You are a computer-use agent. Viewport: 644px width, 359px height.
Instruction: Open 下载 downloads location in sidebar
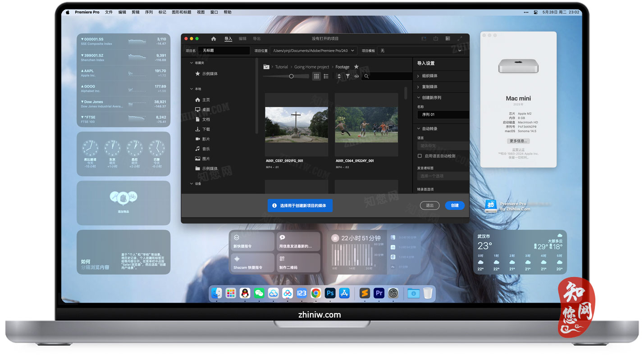(x=202, y=129)
